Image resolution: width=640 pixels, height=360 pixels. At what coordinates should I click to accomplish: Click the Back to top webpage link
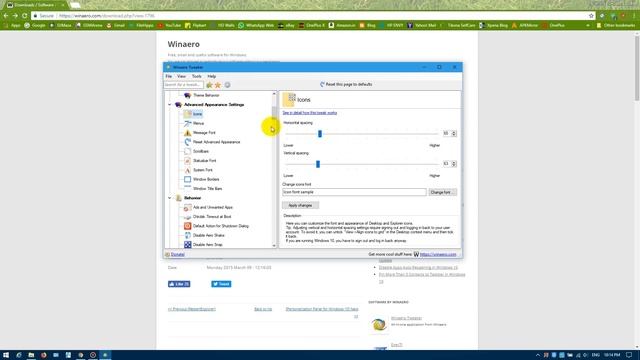tap(263, 309)
